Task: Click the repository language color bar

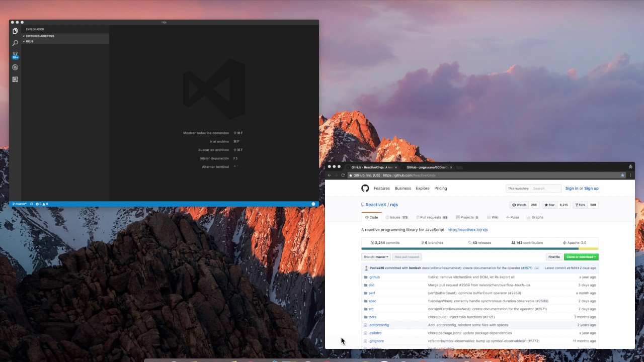Action: pyautogui.click(x=479, y=248)
